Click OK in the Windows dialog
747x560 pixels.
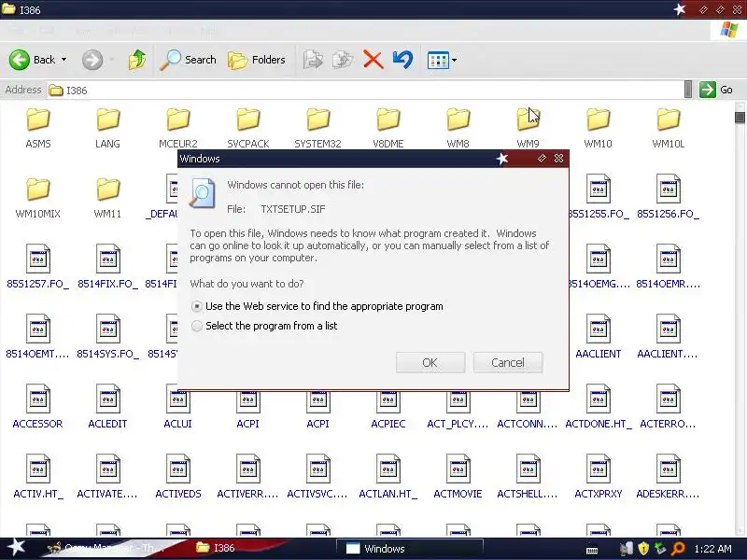point(430,362)
